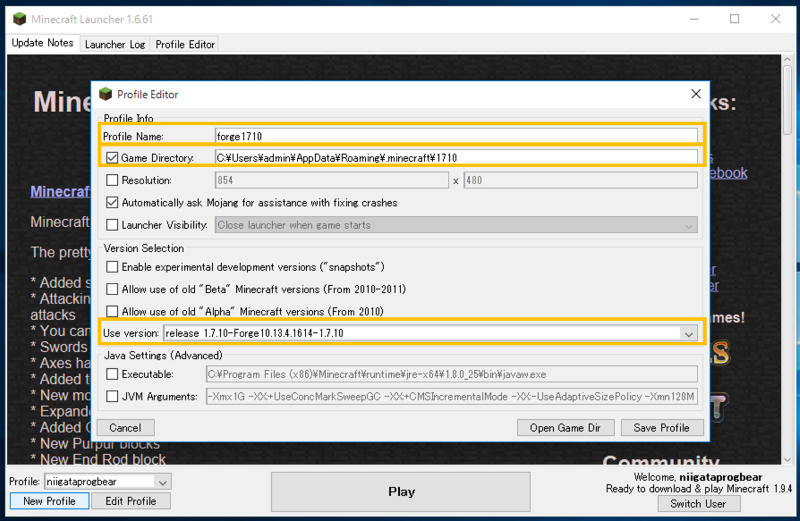Click the Profile Editor dialog block icon
The image size is (800, 521).
105,94
